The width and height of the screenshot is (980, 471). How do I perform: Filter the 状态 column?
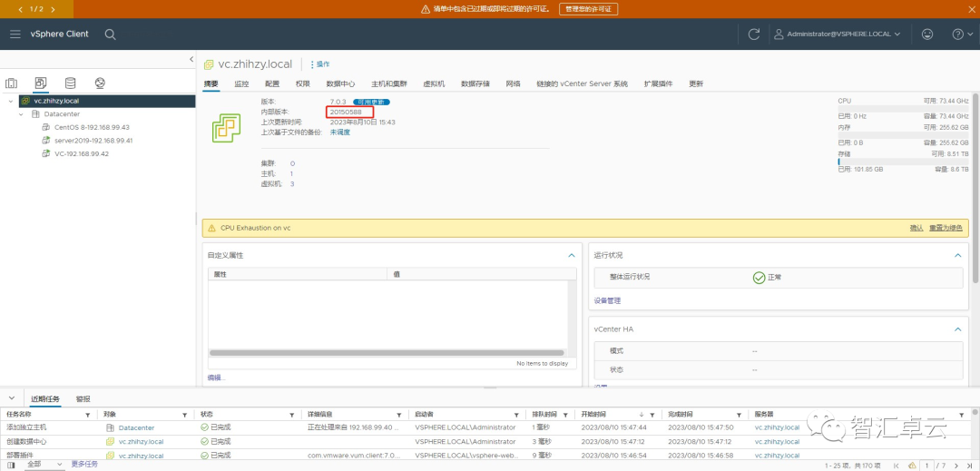(292, 415)
